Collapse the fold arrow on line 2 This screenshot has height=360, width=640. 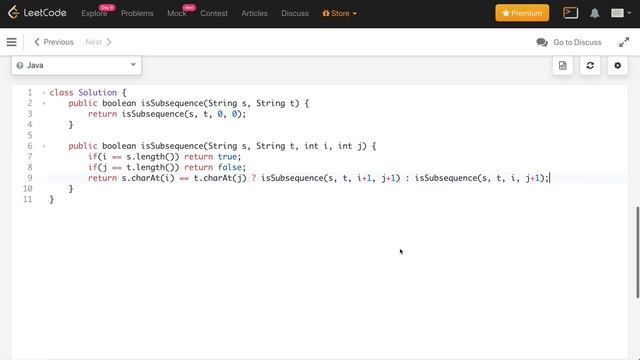(44, 103)
